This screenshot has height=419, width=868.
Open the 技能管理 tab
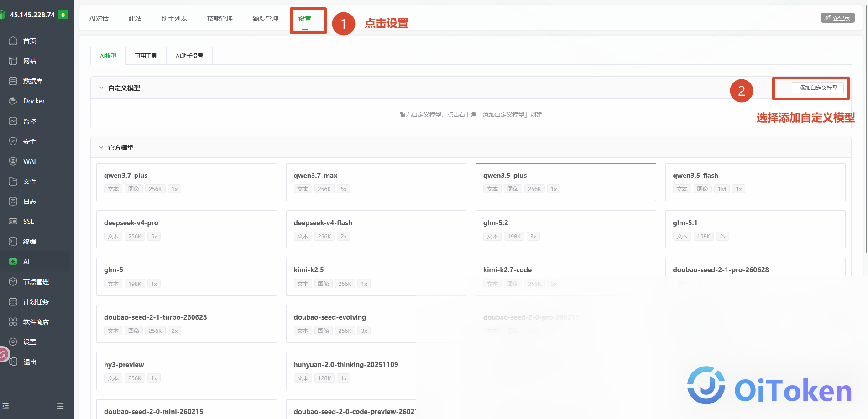220,18
